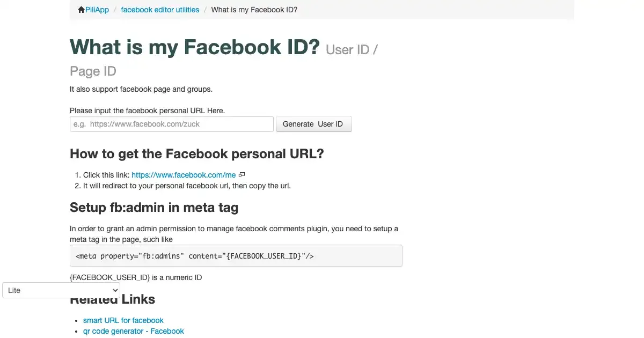This screenshot has height=338, width=644.
Task: Go to facebook editor utilities breadcrumb
Action: (x=160, y=10)
